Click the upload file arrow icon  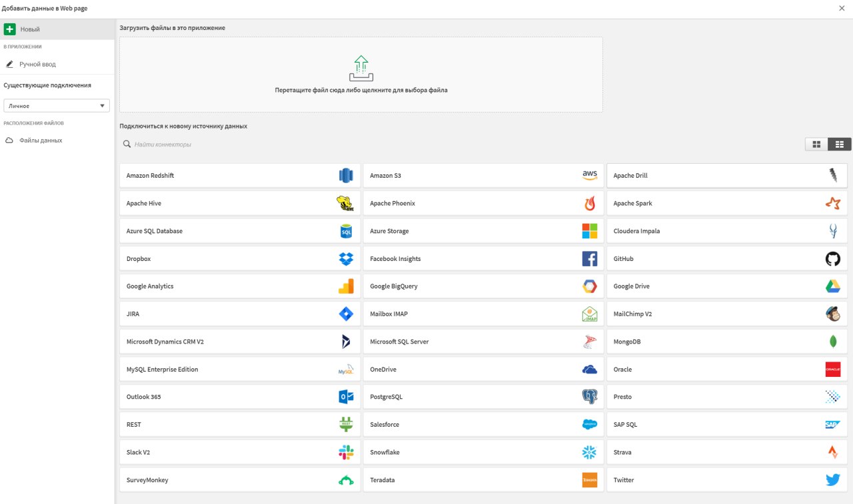tap(361, 69)
